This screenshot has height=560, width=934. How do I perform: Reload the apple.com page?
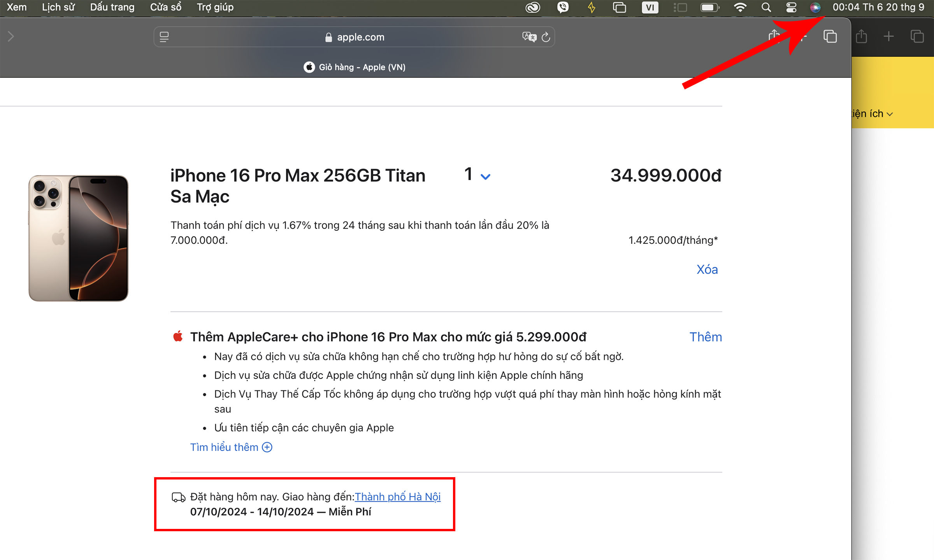pyautogui.click(x=546, y=37)
